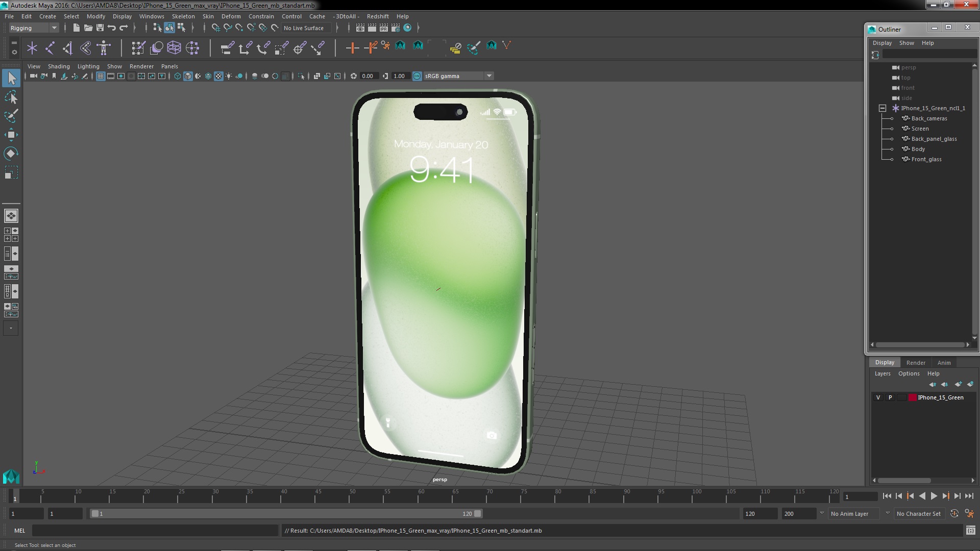Switch to the Render layer tab
The width and height of the screenshot is (980, 551).
(916, 363)
